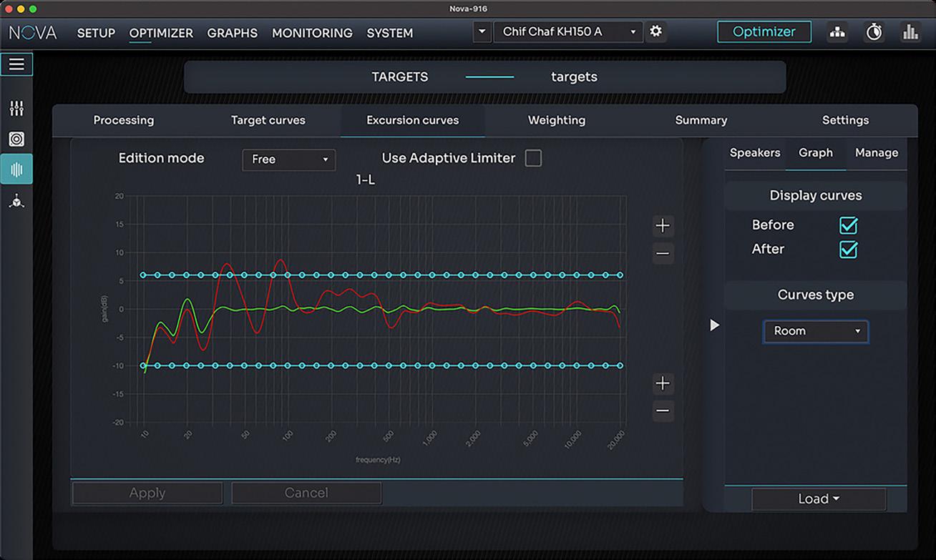936x560 pixels.
Task: Click the speaker target sidebar icon
Action: tap(16, 139)
